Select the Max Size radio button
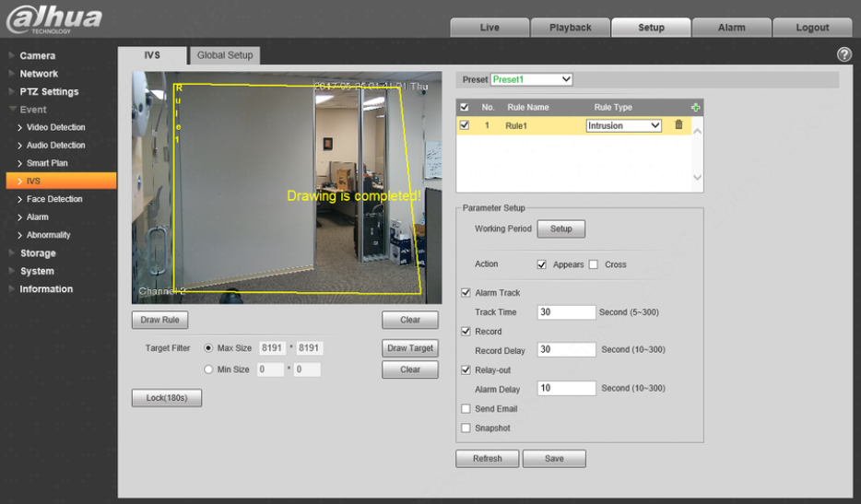This screenshot has width=861, height=504. click(208, 348)
